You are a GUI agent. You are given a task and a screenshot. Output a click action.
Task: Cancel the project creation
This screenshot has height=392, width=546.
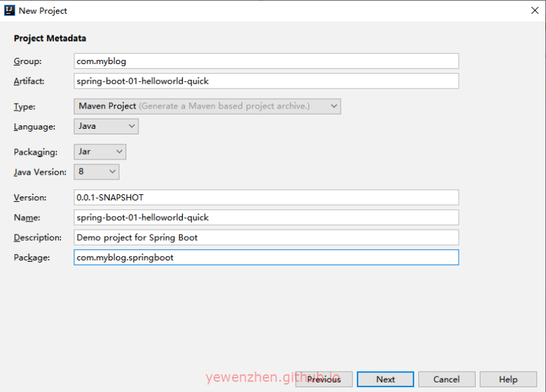[x=446, y=379]
